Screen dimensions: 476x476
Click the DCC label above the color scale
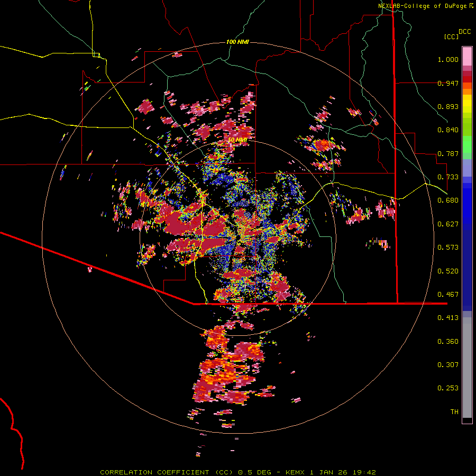(x=464, y=32)
